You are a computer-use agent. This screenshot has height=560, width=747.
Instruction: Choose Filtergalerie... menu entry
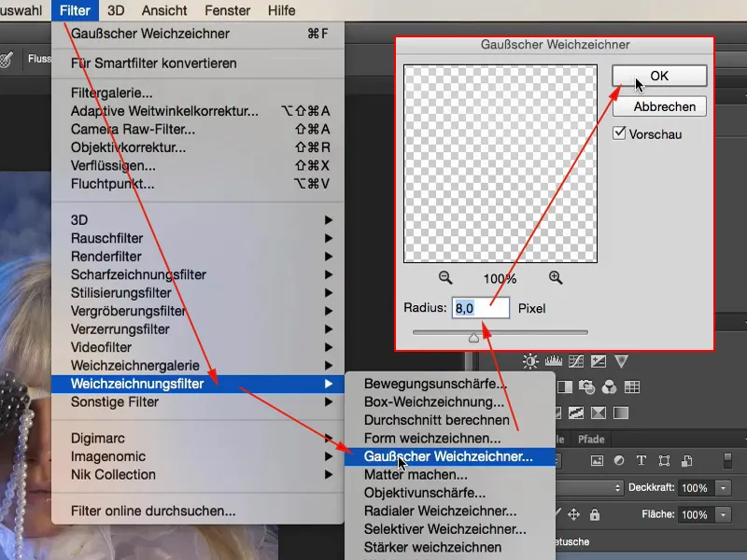(198, 92)
